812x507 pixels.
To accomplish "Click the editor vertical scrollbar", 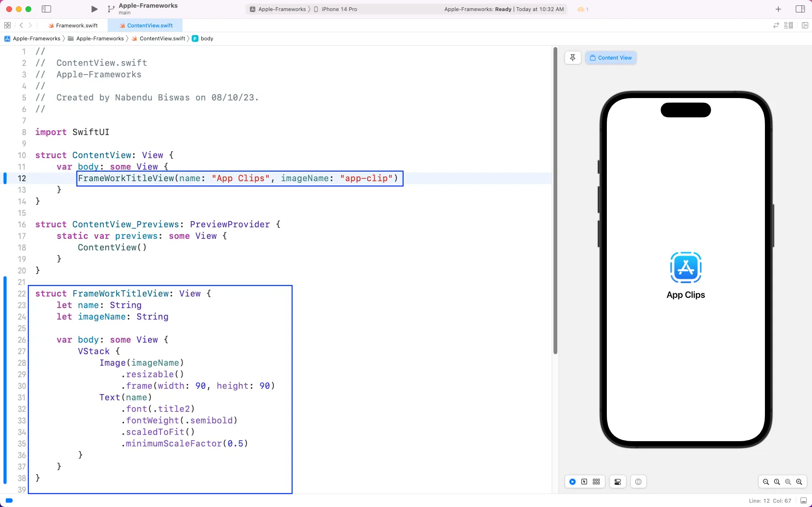I will [555, 200].
